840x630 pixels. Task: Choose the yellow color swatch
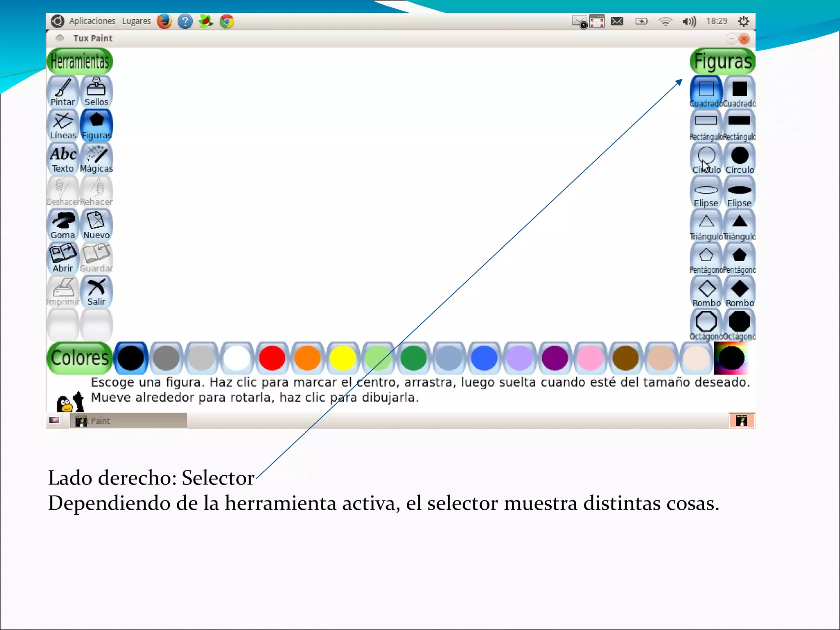pos(343,358)
